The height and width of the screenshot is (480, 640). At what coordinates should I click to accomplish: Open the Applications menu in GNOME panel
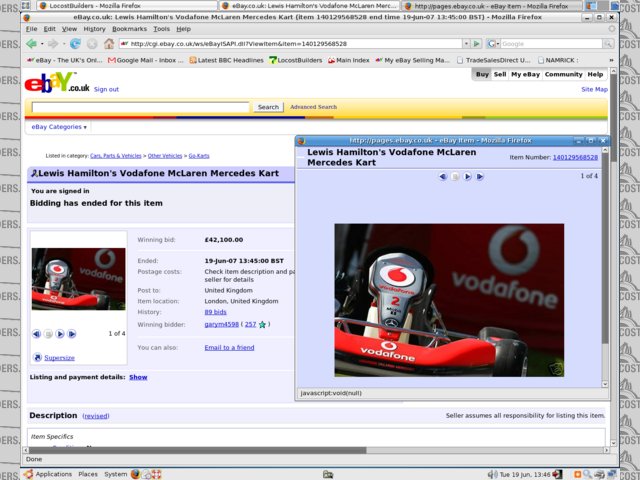pyautogui.click(x=49, y=474)
